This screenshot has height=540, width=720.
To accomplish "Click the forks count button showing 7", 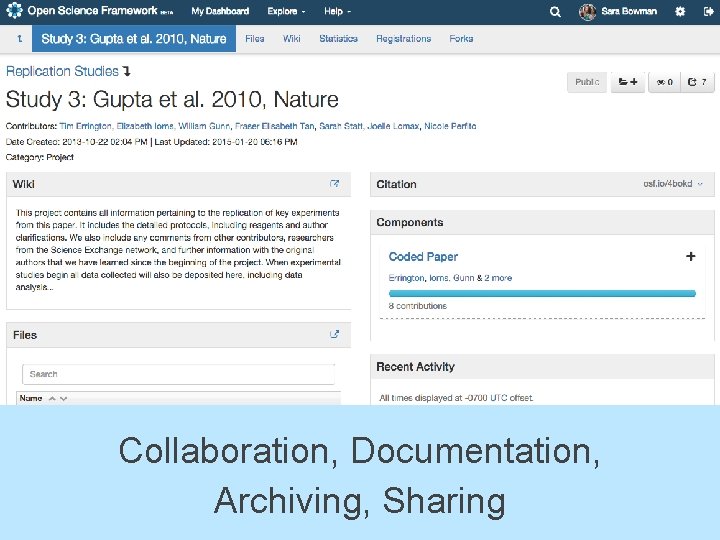I will click(x=697, y=82).
